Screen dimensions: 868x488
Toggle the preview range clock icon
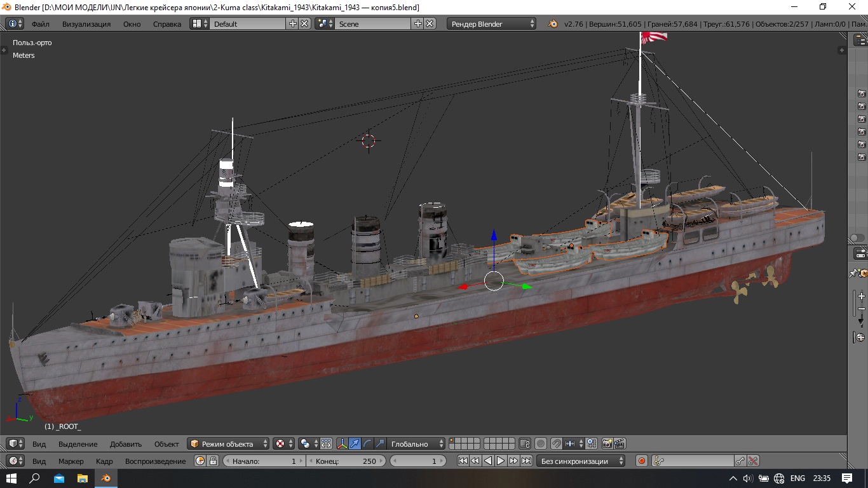(x=200, y=461)
